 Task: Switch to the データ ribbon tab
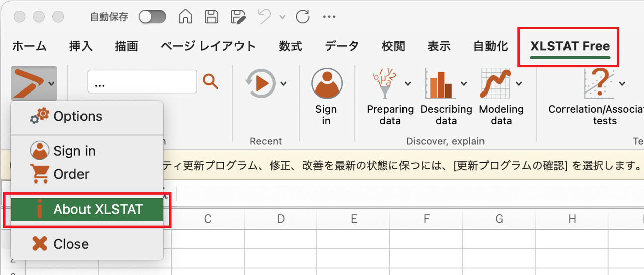coord(342,46)
